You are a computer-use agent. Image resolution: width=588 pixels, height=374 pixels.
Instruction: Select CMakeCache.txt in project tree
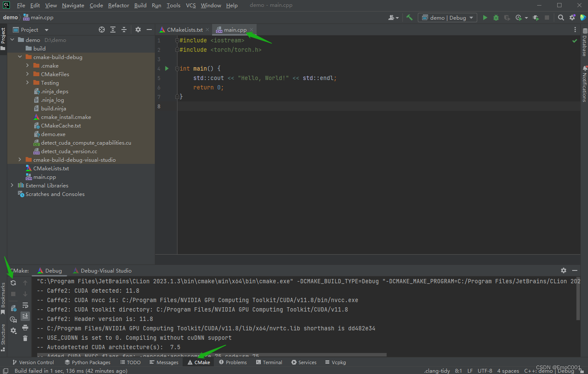click(61, 125)
